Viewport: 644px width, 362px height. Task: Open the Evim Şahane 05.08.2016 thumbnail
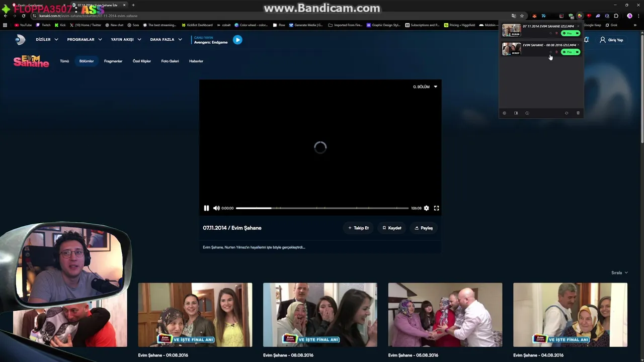(x=445, y=315)
